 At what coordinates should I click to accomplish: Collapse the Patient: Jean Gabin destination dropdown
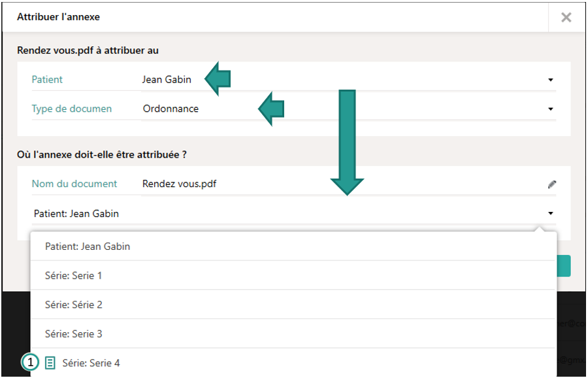coord(551,213)
